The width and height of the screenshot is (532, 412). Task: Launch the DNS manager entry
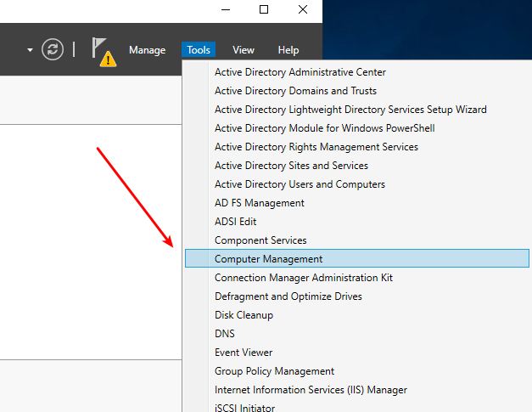pyautogui.click(x=225, y=334)
